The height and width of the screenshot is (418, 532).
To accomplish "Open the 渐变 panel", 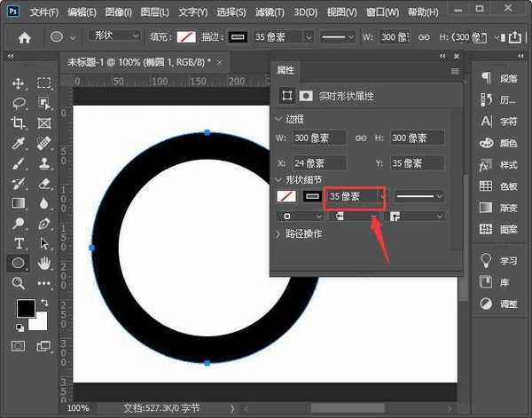I will click(499, 208).
